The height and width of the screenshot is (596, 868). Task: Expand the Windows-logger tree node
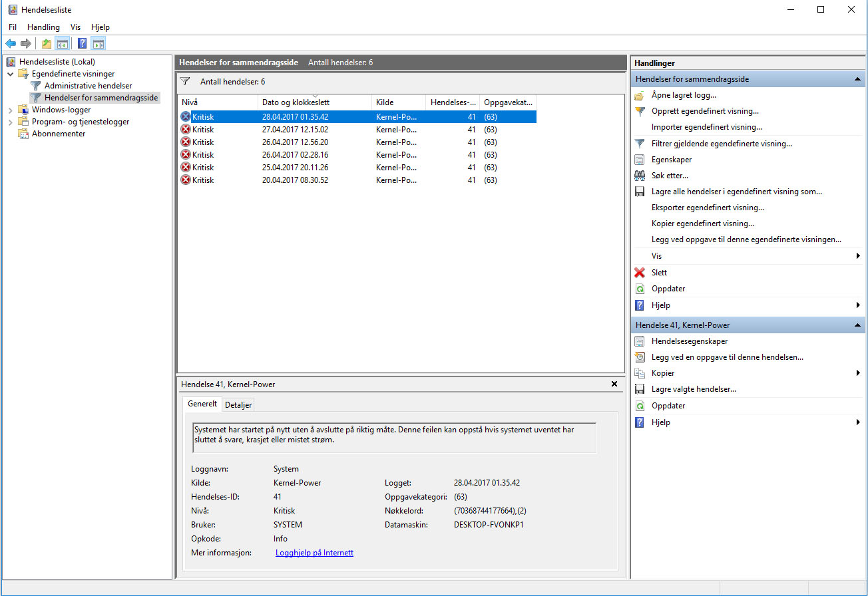[x=11, y=110]
